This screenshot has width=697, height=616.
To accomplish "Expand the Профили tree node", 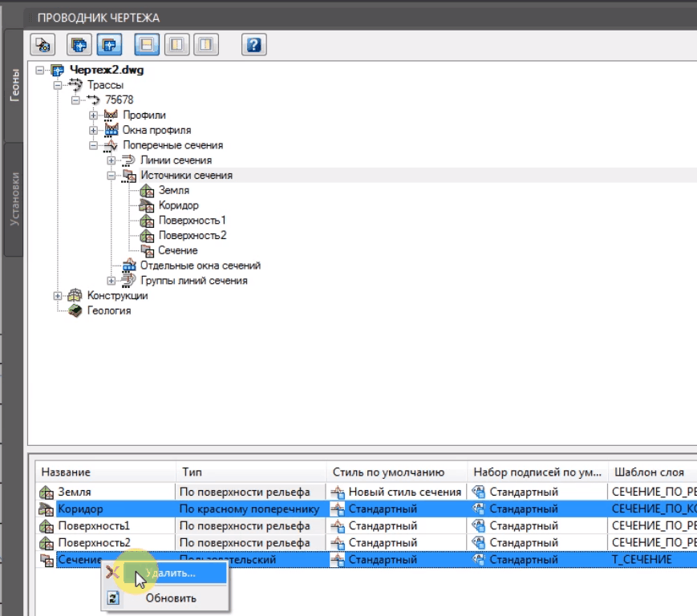I will (94, 115).
